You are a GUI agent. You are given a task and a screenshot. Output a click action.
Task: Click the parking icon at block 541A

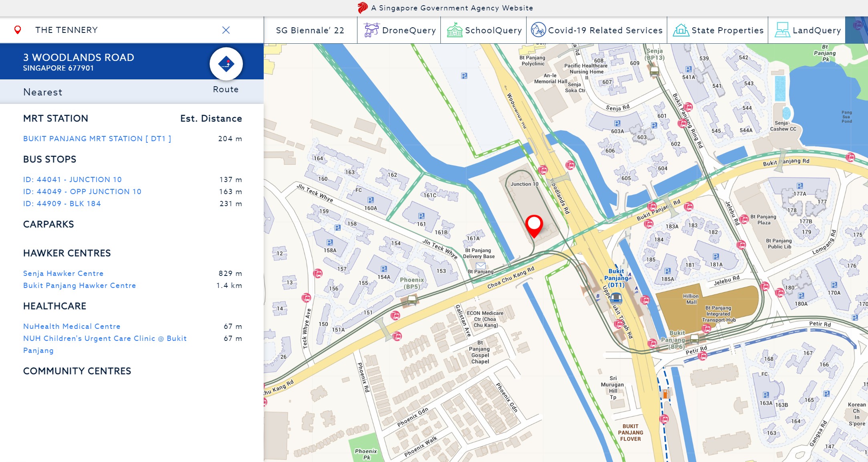click(x=688, y=69)
